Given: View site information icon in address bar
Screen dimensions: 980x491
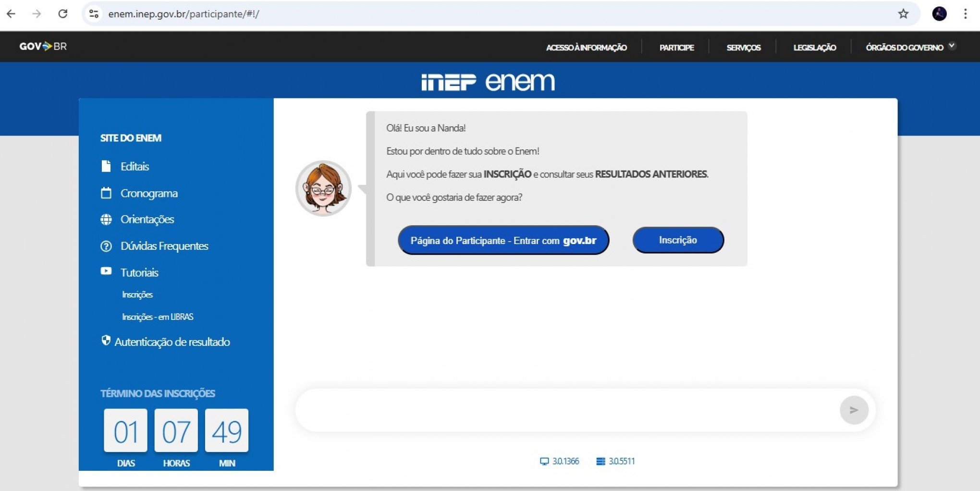Looking at the screenshot, I should [x=94, y=14].
